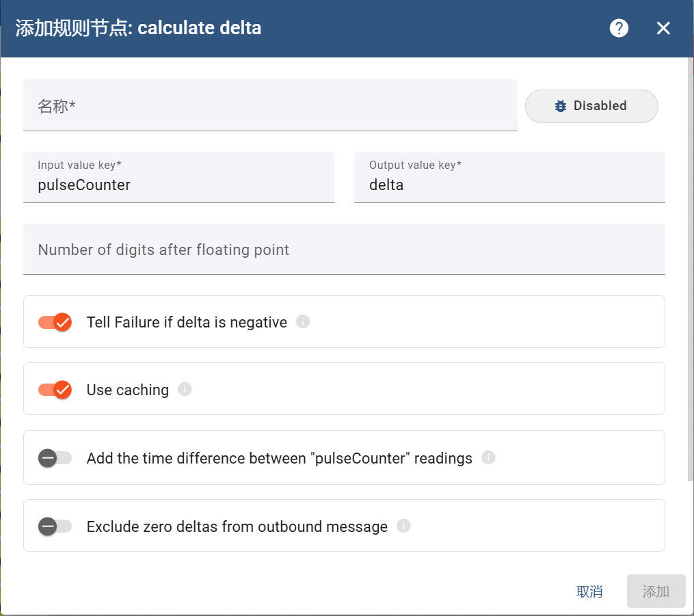The image size is (694, 616).
Task: Click the bug icon for debug mode
Action: (561, 106)
